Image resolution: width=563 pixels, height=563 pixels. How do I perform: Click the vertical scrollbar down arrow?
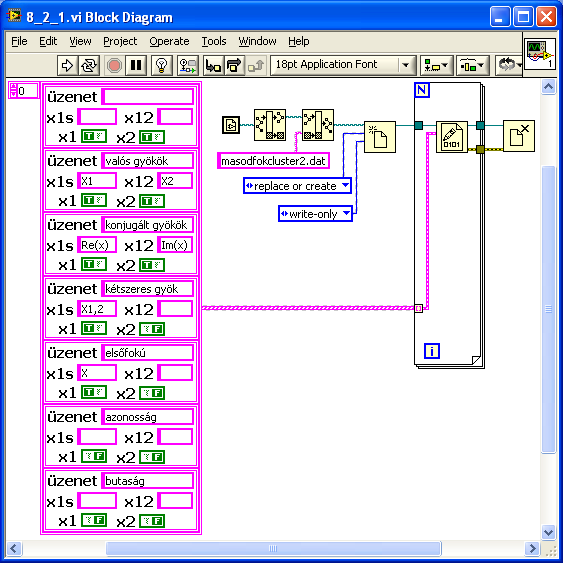coord(548,532)
